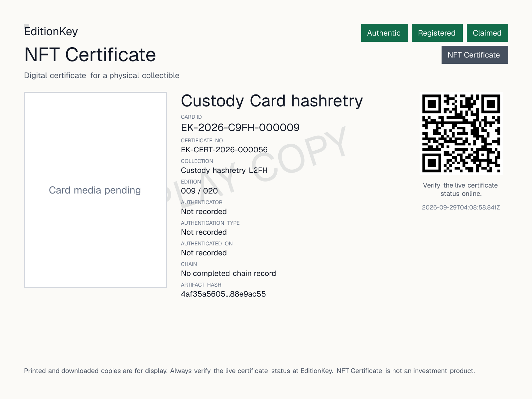The width and height of the screenshot is (532, 399).
Task: Click the Custody Card hashretry title
Action: point(272,101)
